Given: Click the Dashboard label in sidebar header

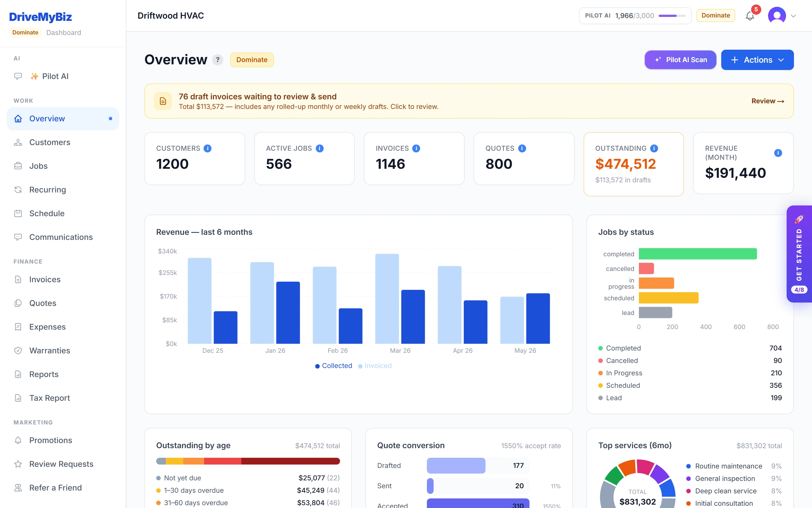Looking at the screenshot, I should [64, 32].
